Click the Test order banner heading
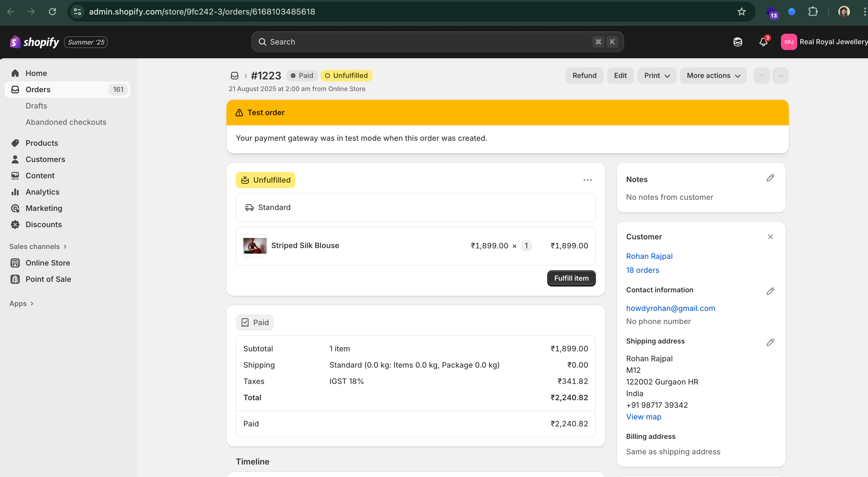The width and height of the screenshot is (868, 477). click(266, 113)
